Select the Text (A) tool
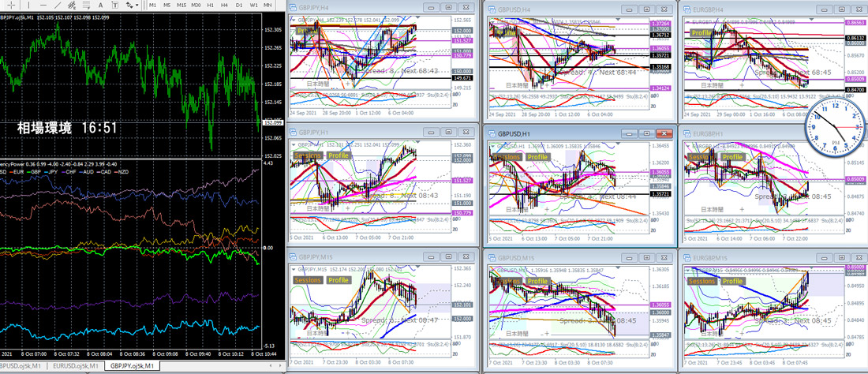Viewport: 868px width, 374px height. [x=100, y=5]
